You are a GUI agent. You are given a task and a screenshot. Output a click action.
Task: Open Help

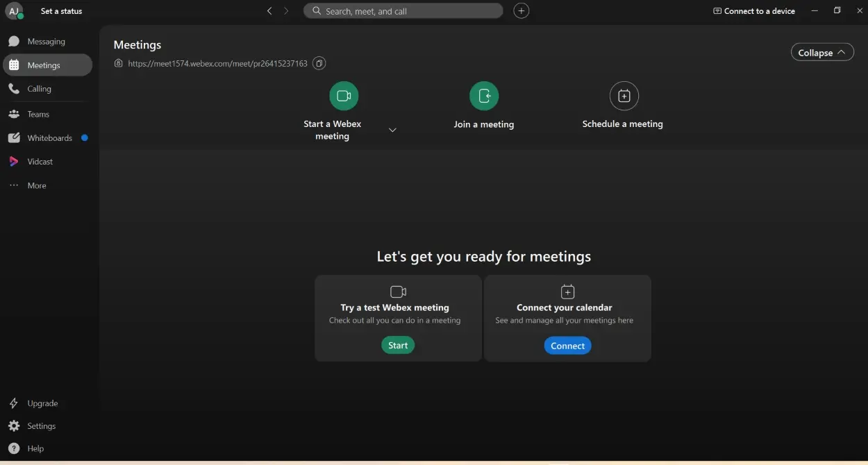(26, 449)
